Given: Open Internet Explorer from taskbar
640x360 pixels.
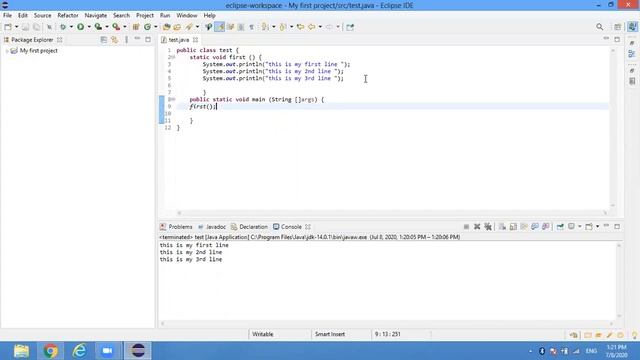Looking at the screenshot, I should pyautogui.click(x=80, y=351).
